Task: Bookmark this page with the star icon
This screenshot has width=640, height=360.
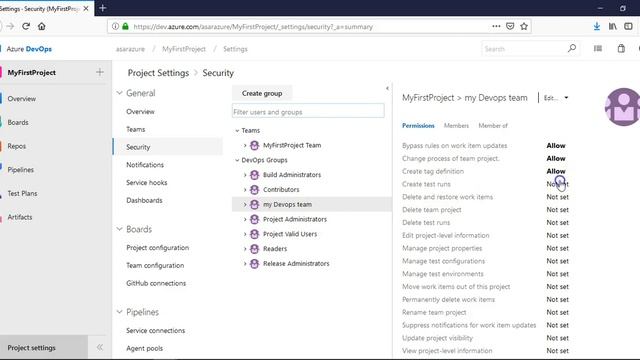Action: click(x=524, y=27)
